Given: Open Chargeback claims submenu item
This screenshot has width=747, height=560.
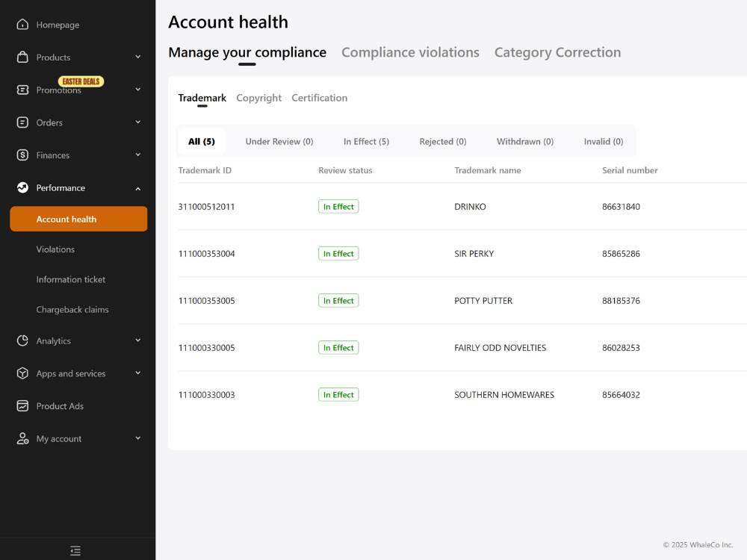Looking at the screenshot, I should pyautogui.click(x=72, y=310).
